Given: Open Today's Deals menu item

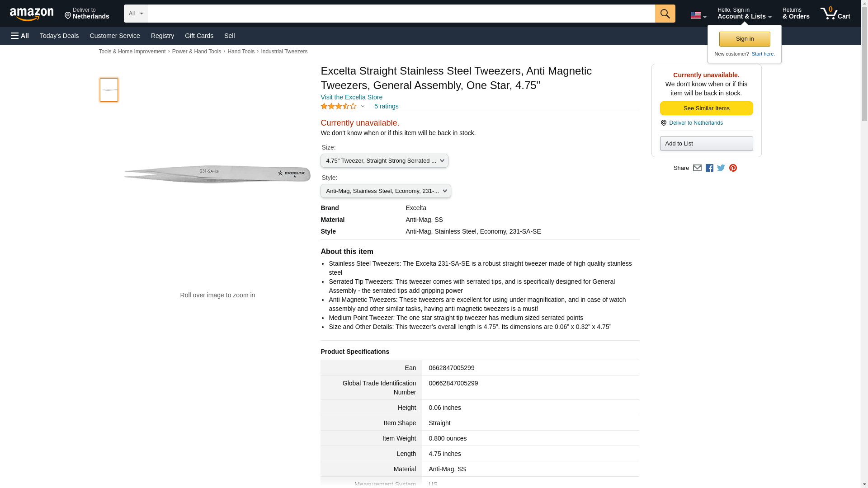Looking at the screenshot, I should [x=59, y=36].
